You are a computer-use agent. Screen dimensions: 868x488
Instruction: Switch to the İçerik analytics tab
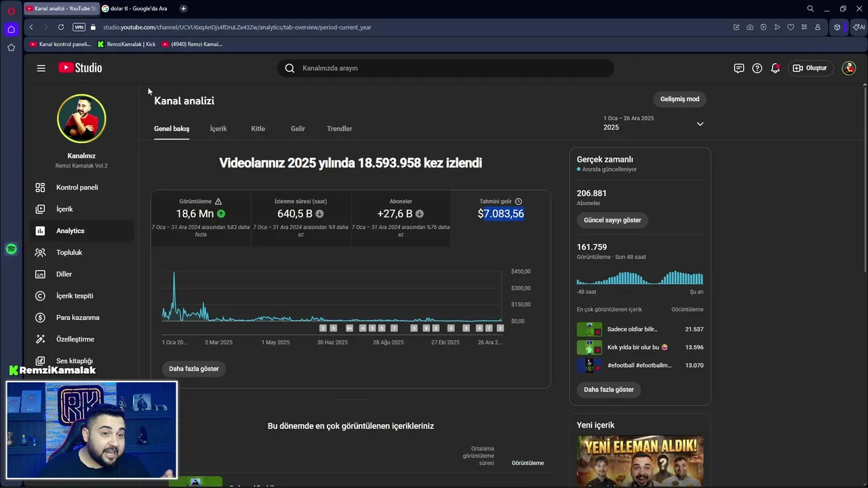(x=218, y=129)
